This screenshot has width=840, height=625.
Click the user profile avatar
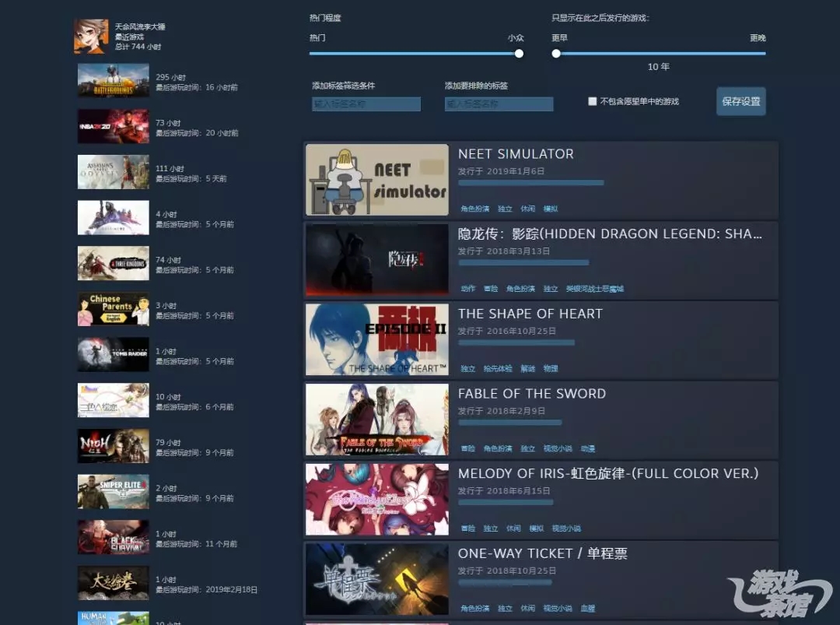click(x=91, y=37)
